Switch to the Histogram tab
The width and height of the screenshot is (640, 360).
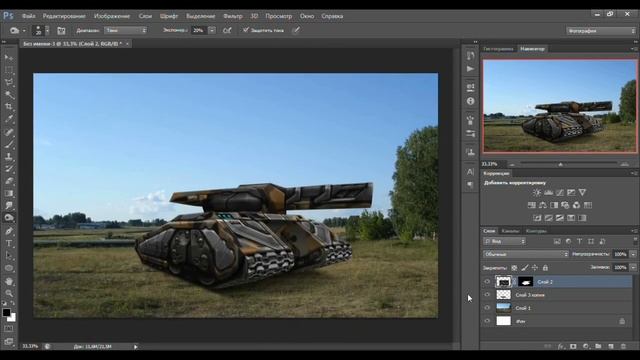498,49
